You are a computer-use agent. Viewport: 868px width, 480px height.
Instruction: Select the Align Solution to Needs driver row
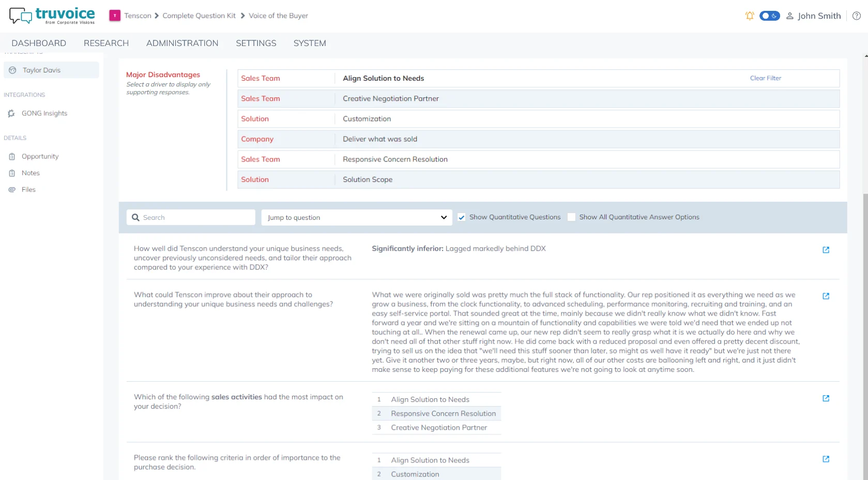pos(538,78)
